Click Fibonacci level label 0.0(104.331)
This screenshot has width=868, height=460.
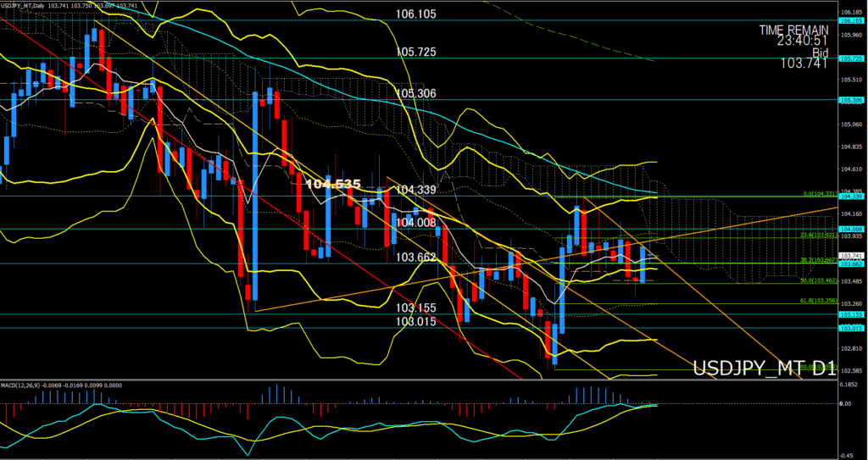821,194
